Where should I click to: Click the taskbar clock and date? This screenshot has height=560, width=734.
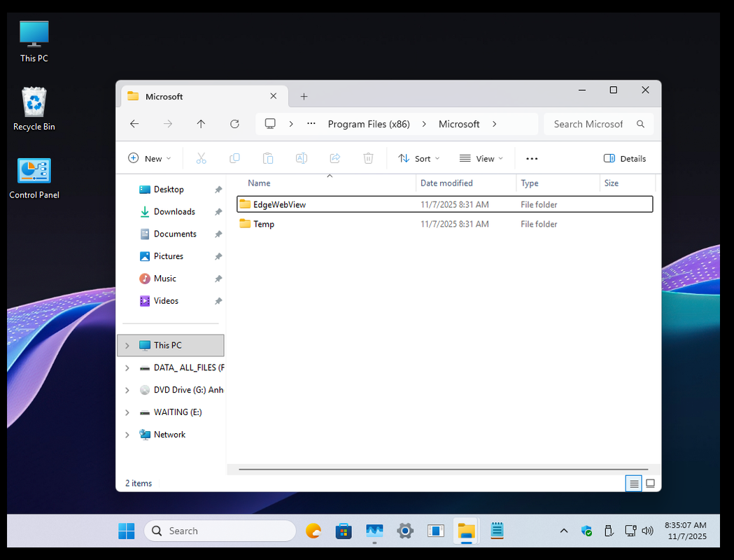[x=685, y=531]
